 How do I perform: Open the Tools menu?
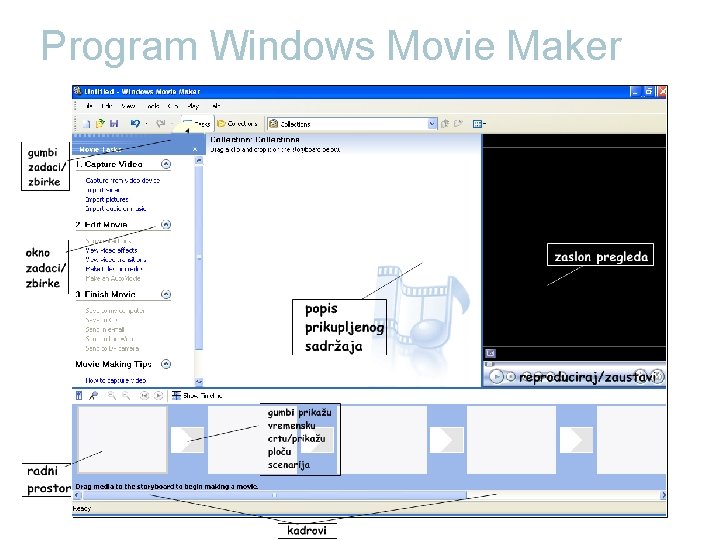[x=153, y=106]
